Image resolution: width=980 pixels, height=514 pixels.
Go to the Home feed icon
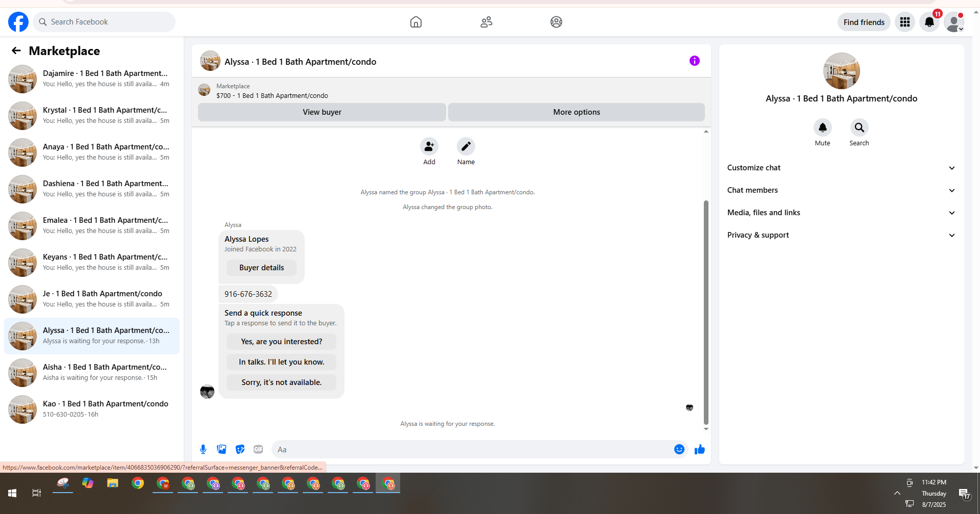coord(416,22)
